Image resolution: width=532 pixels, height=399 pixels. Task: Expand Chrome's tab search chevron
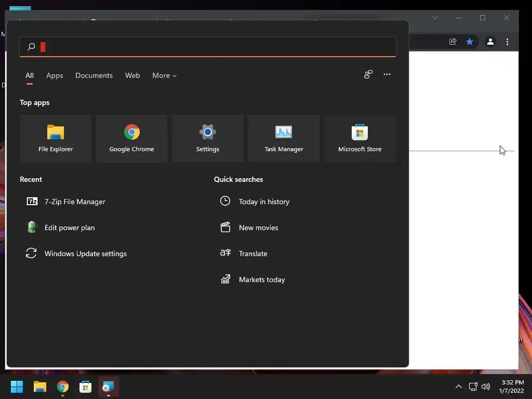point(435,18)
